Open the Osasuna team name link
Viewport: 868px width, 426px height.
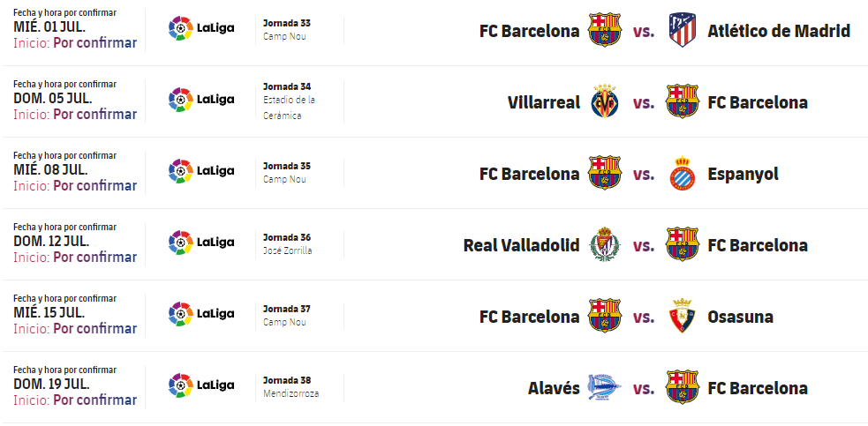coord(740,317)
